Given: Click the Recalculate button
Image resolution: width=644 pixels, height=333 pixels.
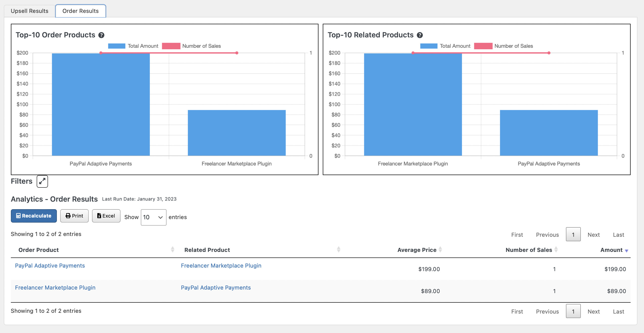Looking at the screenshot, I should click(34, 216).
